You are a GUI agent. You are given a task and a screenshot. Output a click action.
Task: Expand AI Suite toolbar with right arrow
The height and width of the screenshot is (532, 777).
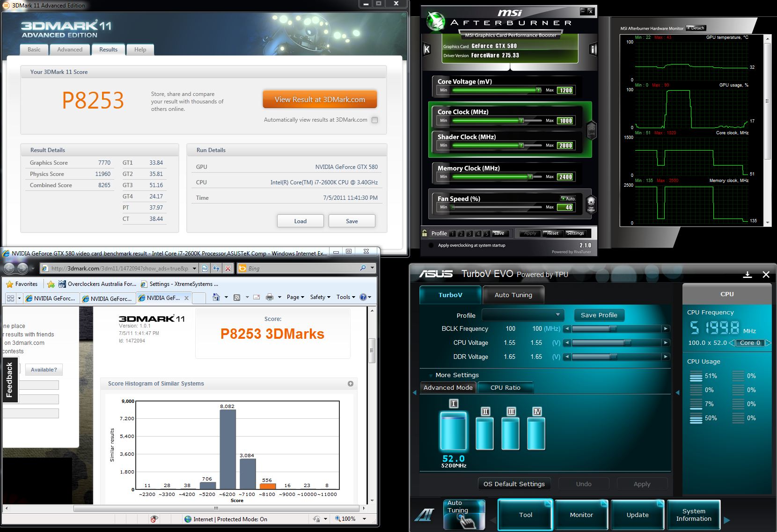pos(726,520)
